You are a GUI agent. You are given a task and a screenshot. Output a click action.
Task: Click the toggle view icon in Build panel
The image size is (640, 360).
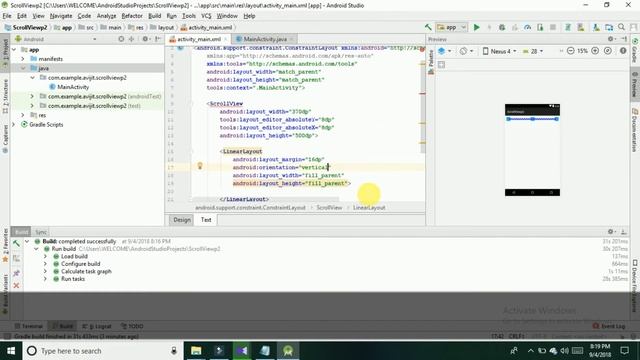point(16,258)
